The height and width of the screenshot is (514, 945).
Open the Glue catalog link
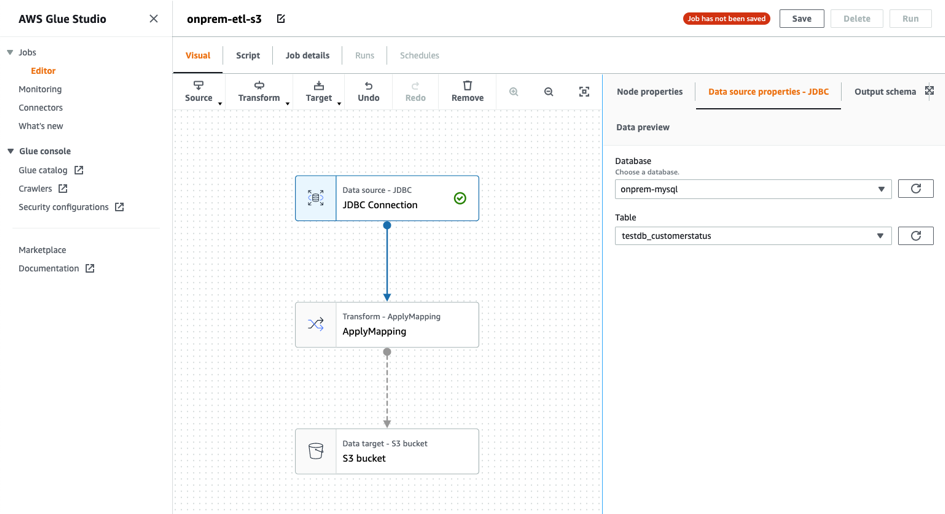click(43, 170)
